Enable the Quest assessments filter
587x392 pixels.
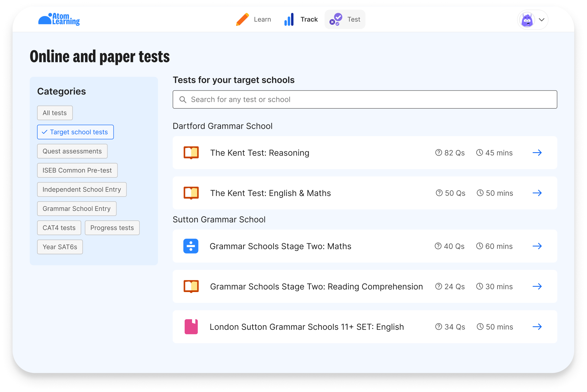[72, 151]
